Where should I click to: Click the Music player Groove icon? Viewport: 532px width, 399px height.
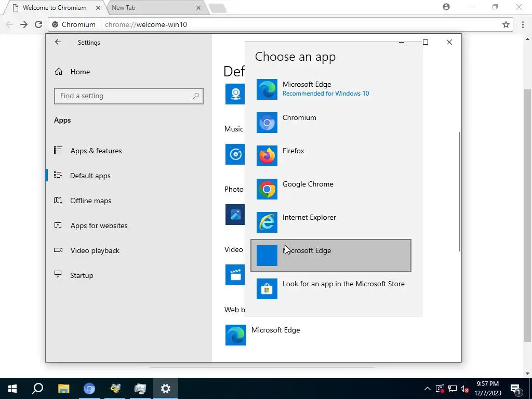pyautogui.click(x=235, y=154)
